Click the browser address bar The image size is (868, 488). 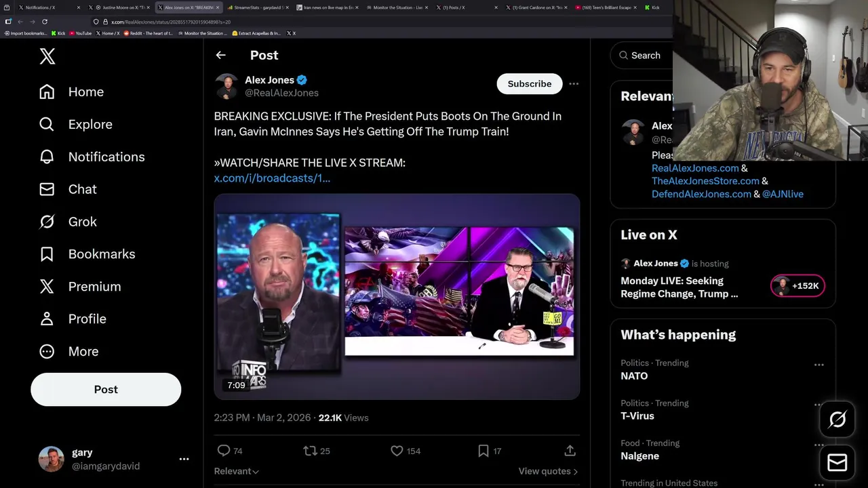click(x=380, y=22)
